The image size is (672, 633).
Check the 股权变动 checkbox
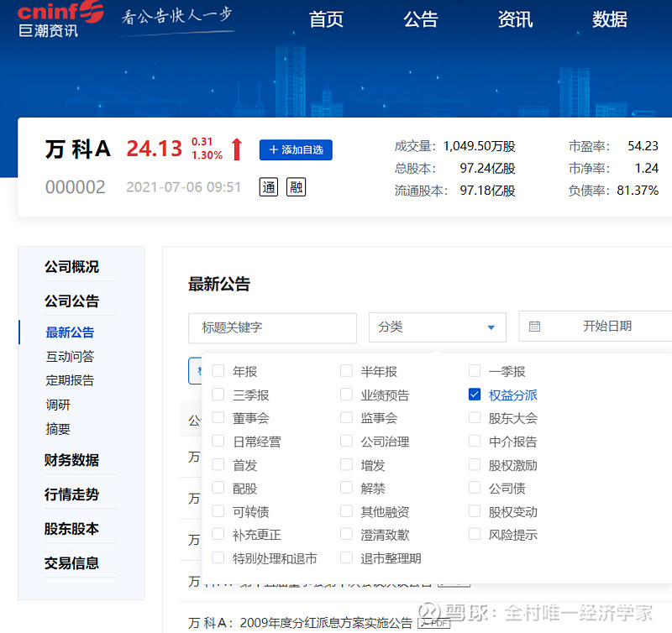[x=475, y=511]
